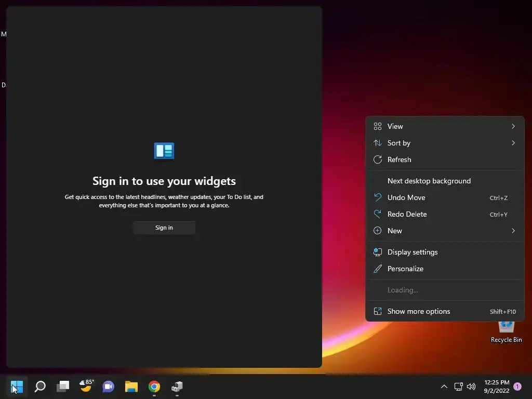Open View submenu in context menu
The image size is (532, 399).
point(445,127)
